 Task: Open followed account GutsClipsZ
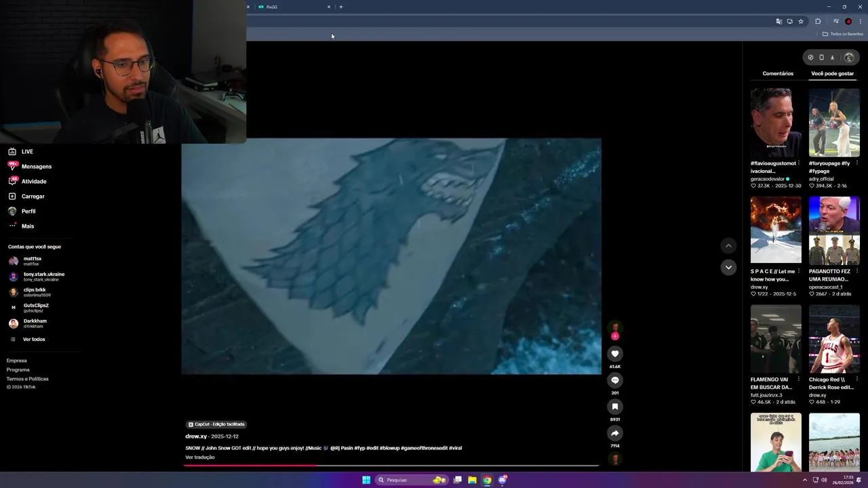pos(28,308)
